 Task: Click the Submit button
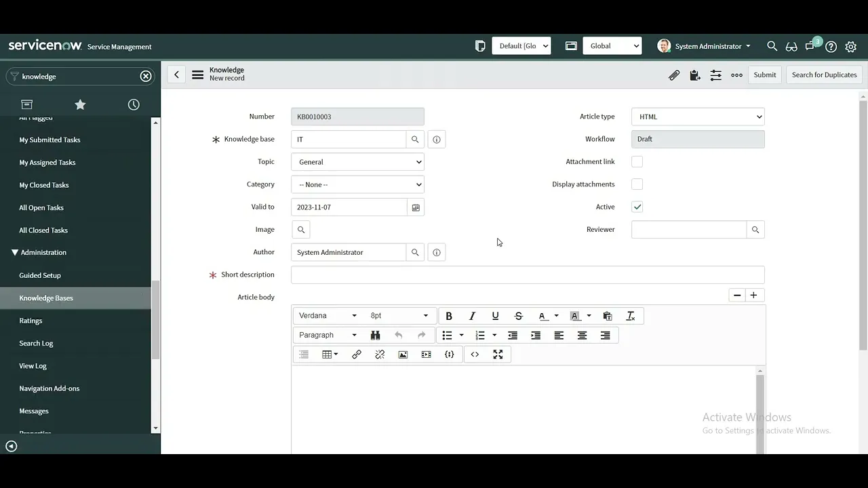click(x=765, y=75)
